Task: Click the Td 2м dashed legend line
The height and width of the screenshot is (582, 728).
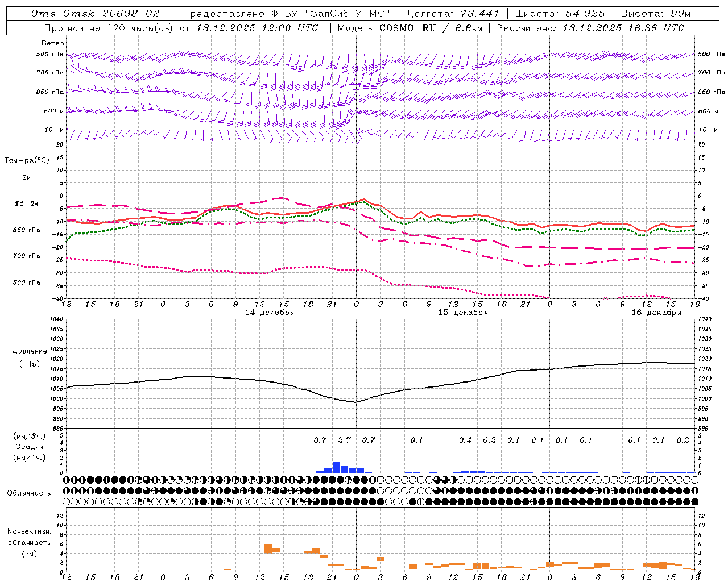Action: [25, 210]
